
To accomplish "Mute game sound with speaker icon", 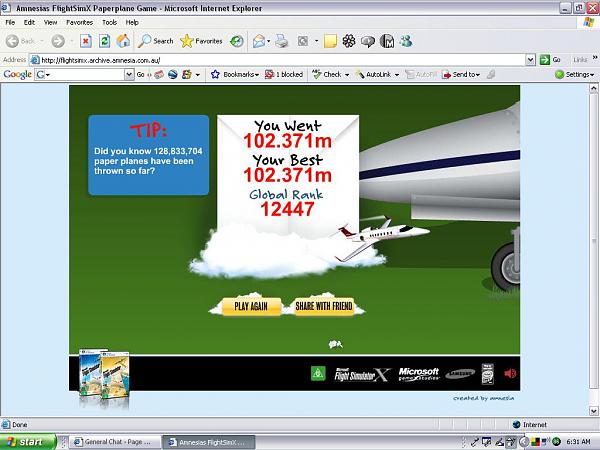I will tap(510, 374).
